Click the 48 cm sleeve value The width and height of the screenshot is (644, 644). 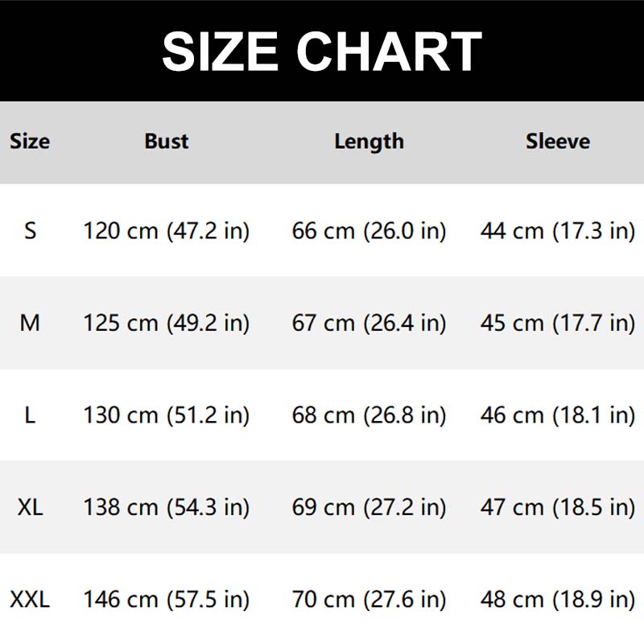click(x=557, y=600)
